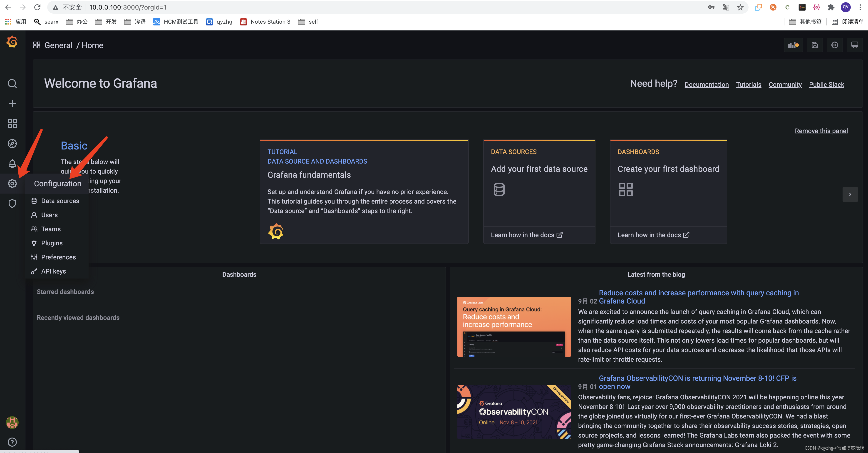Open the ObservabilityCON blog post title

point(697,382)
